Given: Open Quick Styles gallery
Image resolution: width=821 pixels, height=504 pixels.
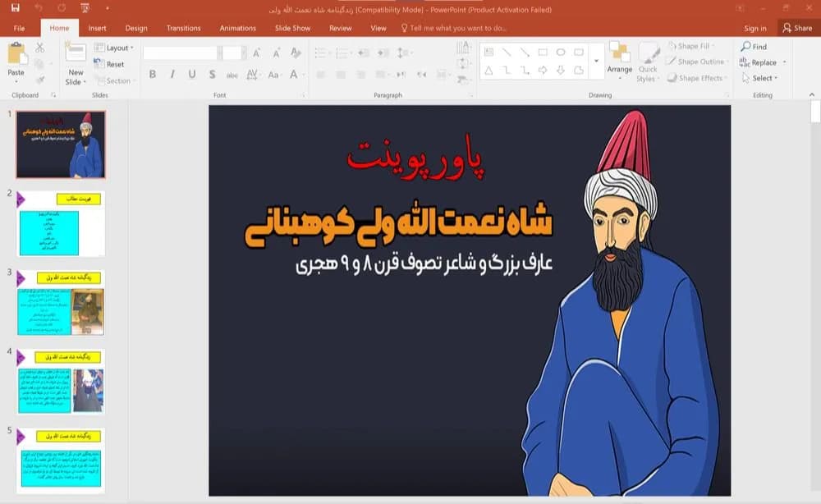Looking at the screenshot, I should click(649, 62).
